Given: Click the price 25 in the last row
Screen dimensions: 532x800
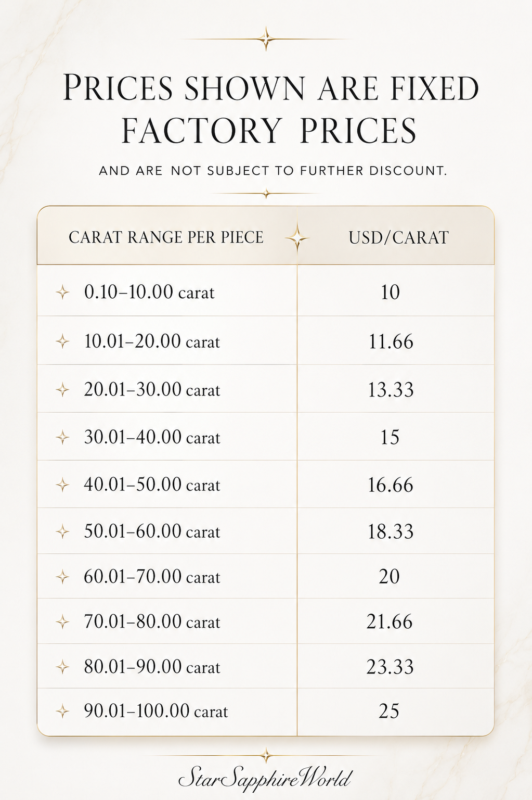Looking at the screenshot, I should [x=389, y=711].
